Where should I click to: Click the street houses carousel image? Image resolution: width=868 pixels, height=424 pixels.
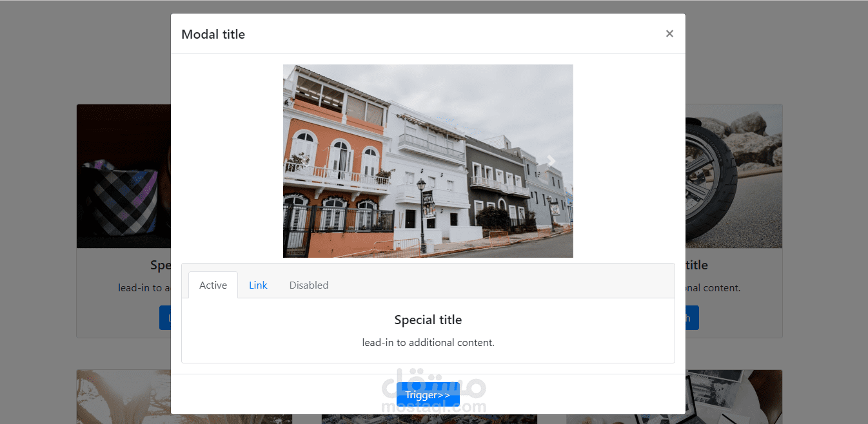click(428, 161)
